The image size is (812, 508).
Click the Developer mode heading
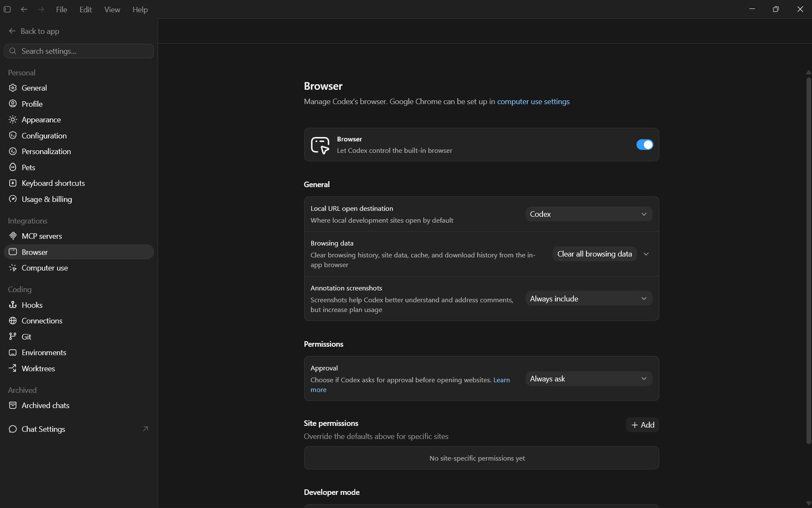pyautogui.click(x=332, y=492)
